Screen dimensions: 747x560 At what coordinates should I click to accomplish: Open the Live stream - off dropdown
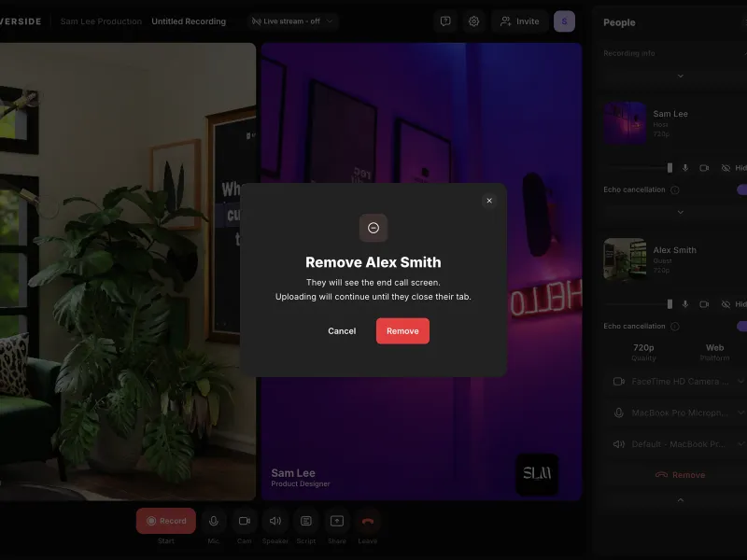coord(292,21)
